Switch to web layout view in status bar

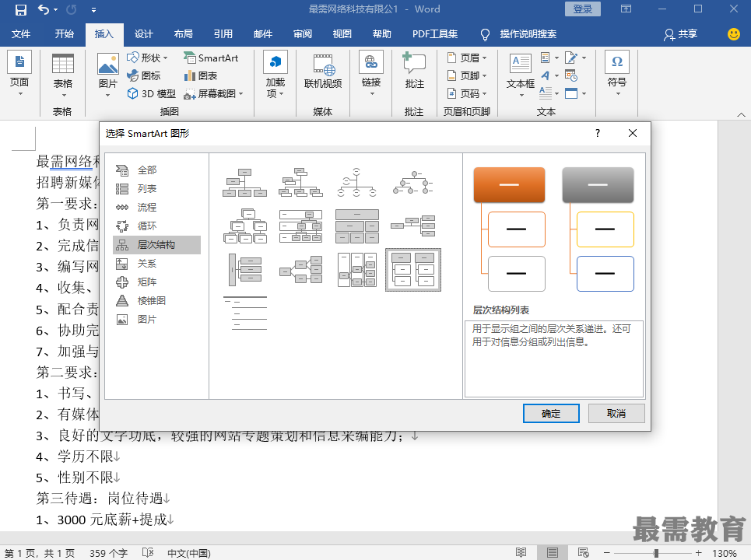pos(584,553)
